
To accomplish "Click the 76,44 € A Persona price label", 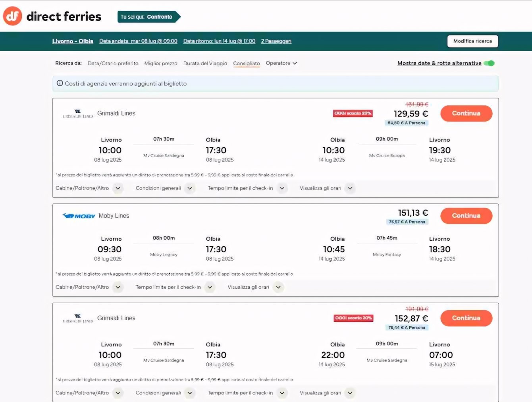I will (x=407, y=327).
